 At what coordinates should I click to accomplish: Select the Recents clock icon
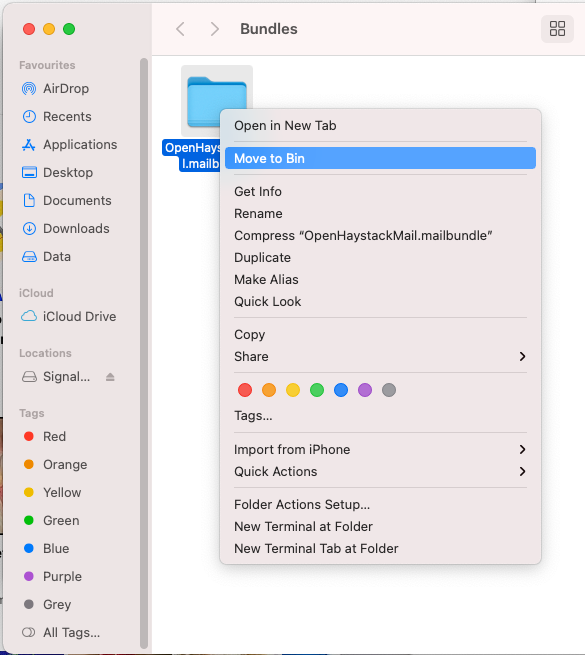click(29, 117)
